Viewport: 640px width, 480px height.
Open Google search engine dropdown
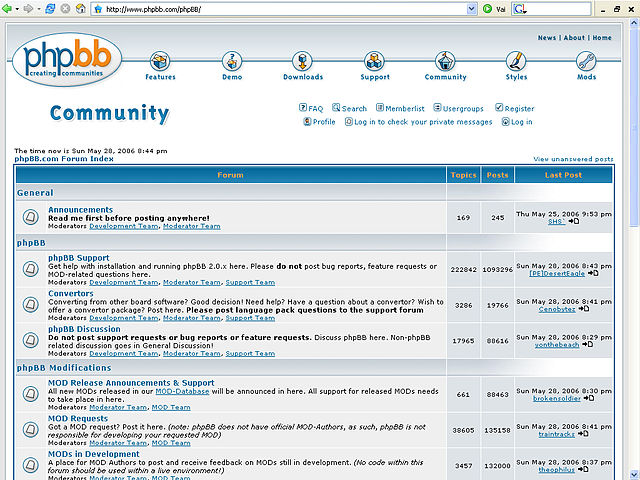point(520,9)
